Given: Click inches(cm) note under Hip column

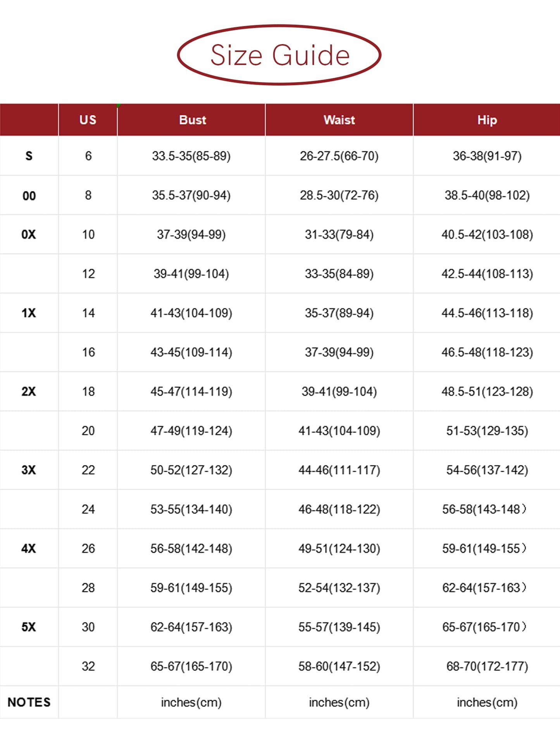Looking at the screenshot, I should [487, 702].
